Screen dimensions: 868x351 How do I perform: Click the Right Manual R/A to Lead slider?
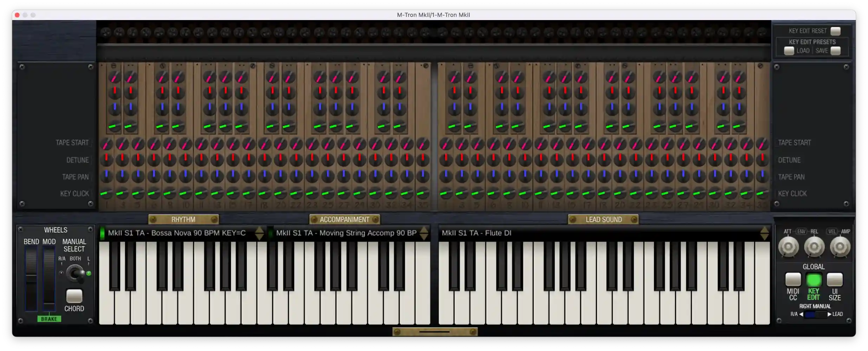coord(815,314)
